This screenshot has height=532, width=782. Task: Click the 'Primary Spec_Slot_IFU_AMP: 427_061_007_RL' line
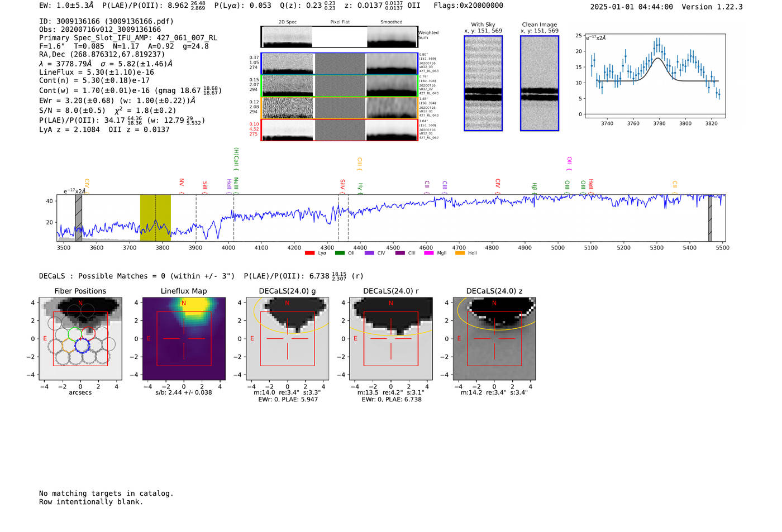point(128,38)
